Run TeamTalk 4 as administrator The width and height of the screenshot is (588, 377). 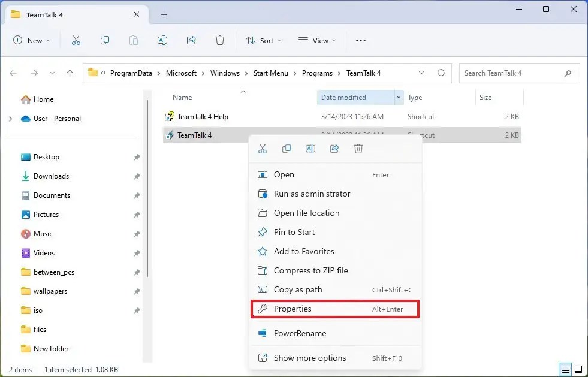point(312,194)
